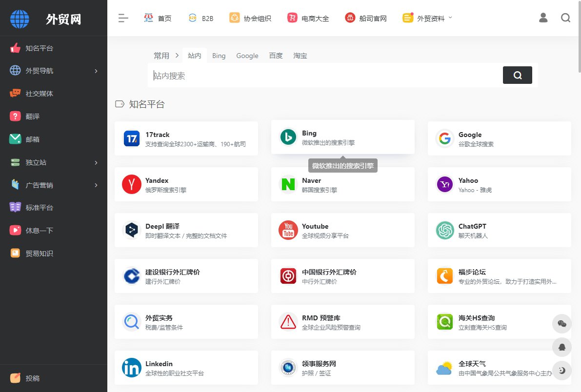
Task: Open the B2B top navigation item
Action: pyautogui.click(x=201, y=18)
